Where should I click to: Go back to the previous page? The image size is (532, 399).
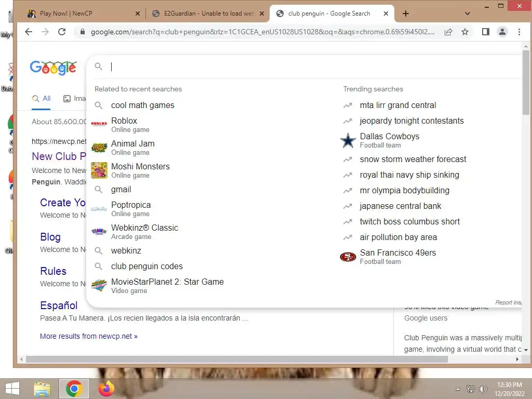tap(29, 32)
